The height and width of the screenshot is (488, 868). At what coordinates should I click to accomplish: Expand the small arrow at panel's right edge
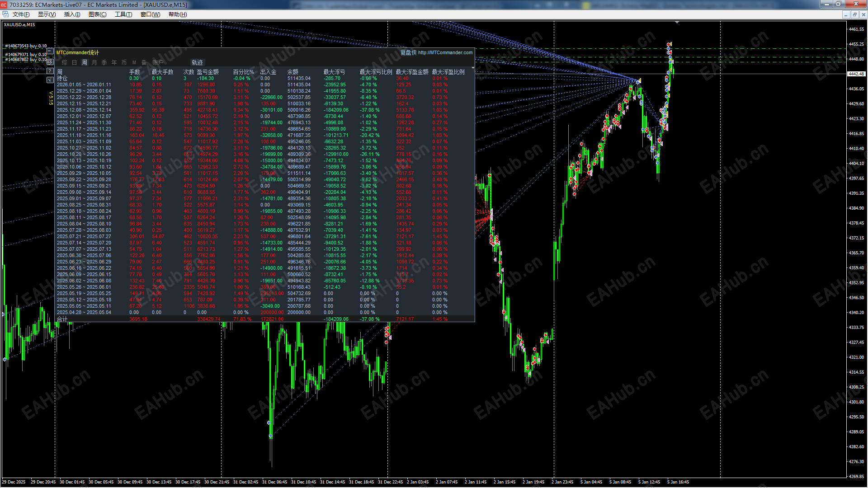click(x=473, y=68)
